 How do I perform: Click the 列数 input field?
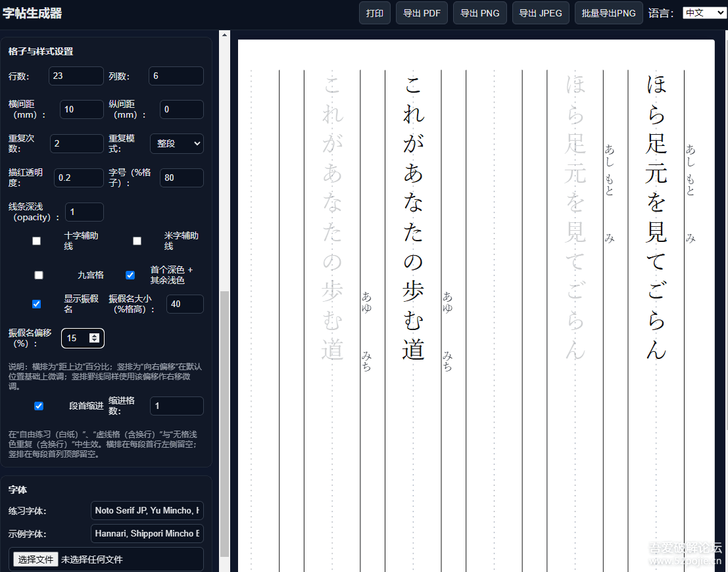[176, 76]
